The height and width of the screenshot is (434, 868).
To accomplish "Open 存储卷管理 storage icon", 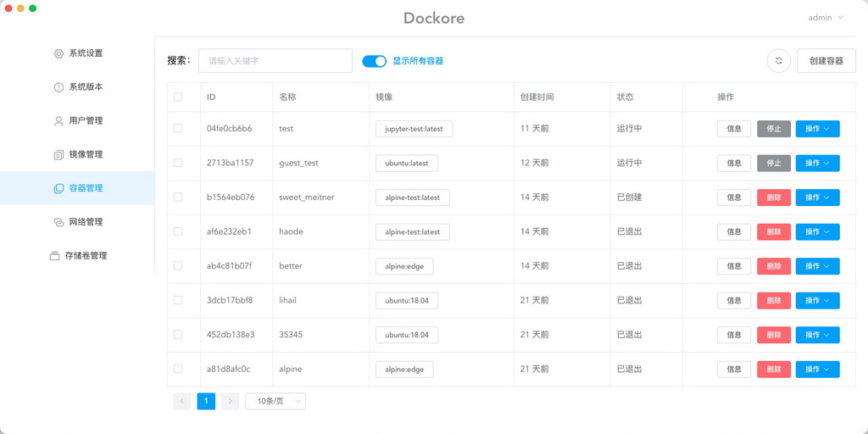I will 54,256.
